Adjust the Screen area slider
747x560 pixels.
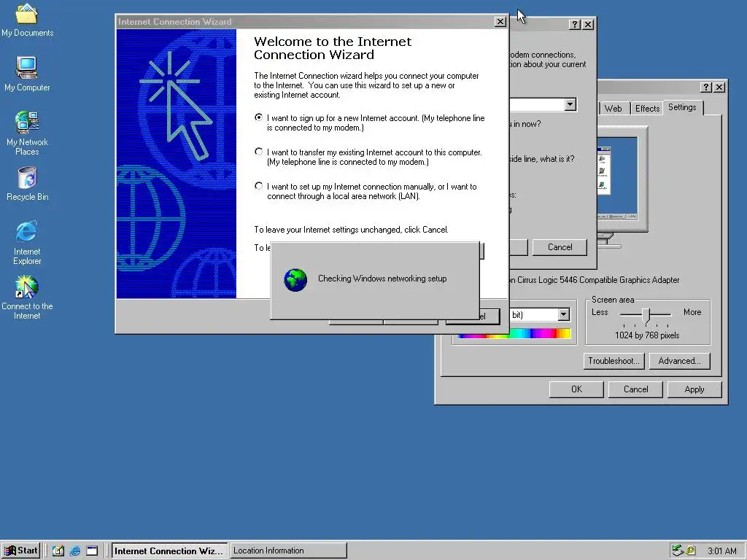646,315
